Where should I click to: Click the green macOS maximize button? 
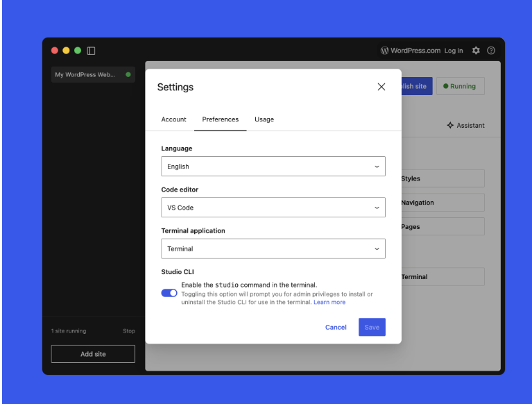pyautogui.click(x=78, y=51)
